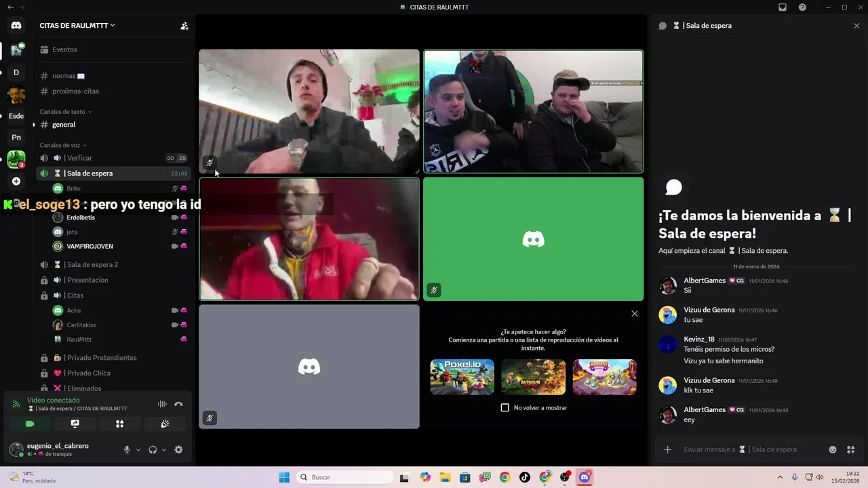Open the server labeled Pn
This screenshot has width=868, height=488.
tap(16, 138)
